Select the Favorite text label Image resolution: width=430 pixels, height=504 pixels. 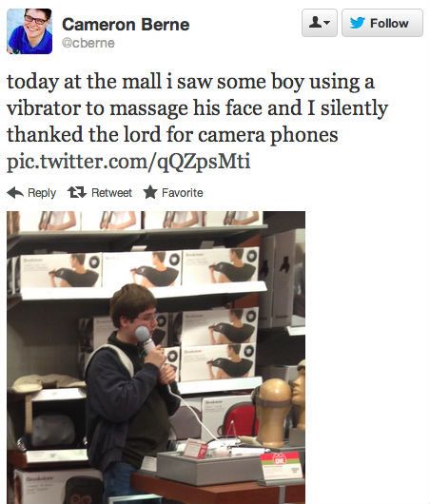pos(183,192)
